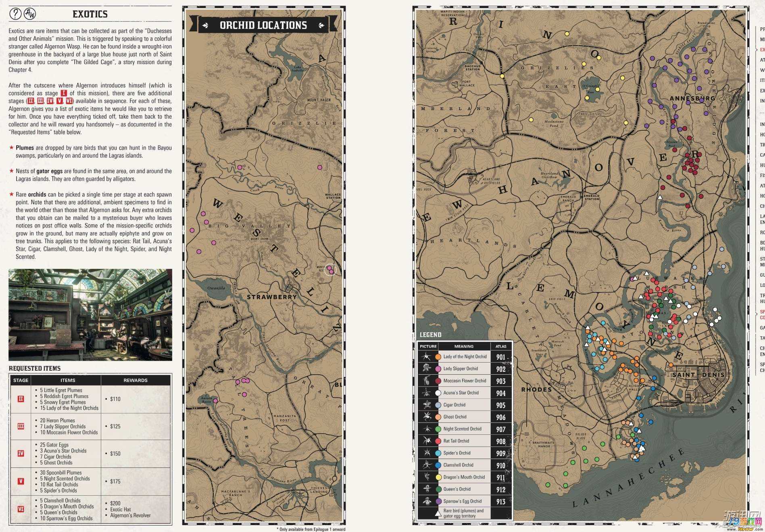Click the stage IV badge in Requested Items
The image size is (765, 532).
coord(21,453)
